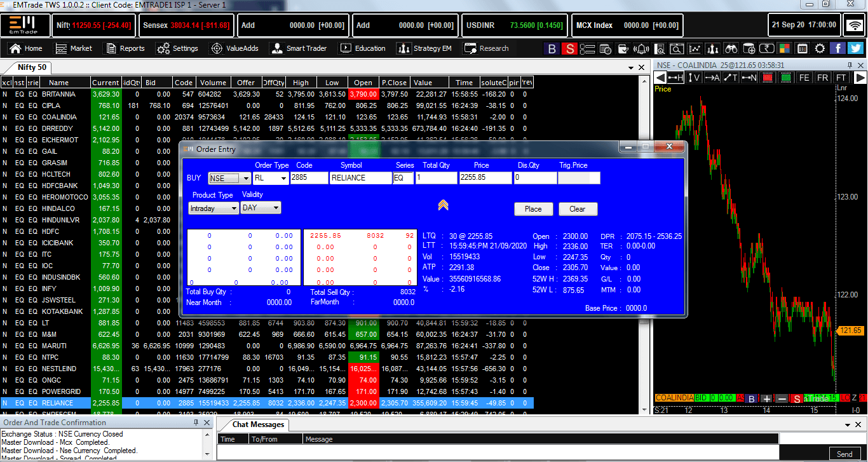Image resolution: width=868 pixels, height=462 pixels.
Task: Click the binoculars icon in toolbar
Action: (731, 49)
